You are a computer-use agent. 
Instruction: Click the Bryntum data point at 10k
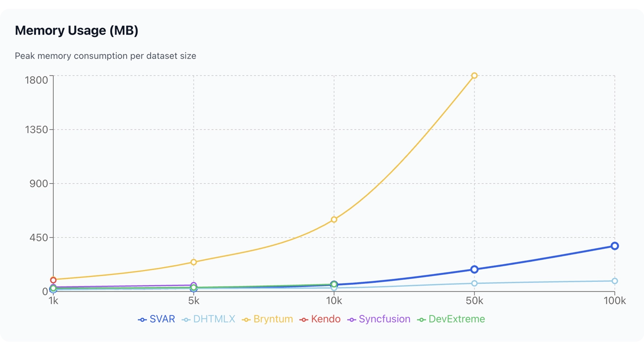(x=334, y=219)
